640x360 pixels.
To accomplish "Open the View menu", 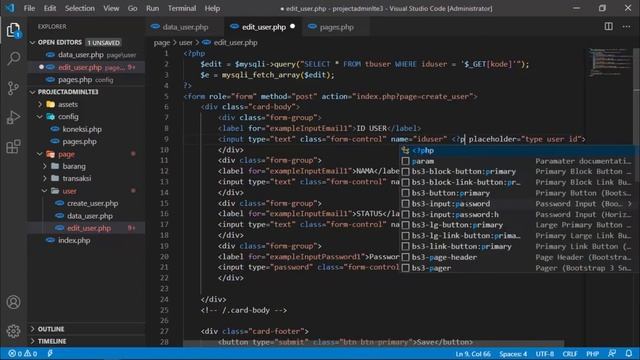I will click(x=111, y=8).
